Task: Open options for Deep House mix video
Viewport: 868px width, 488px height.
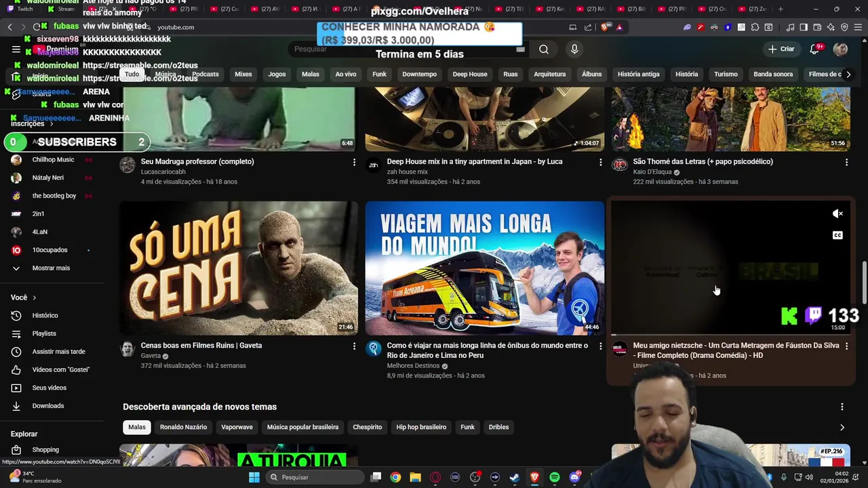Action: 600,162
